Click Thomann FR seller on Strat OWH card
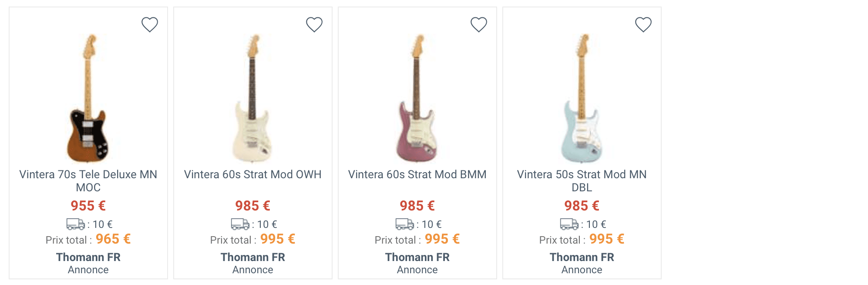Screen dimensions: 868x285 tap(252, 257)
